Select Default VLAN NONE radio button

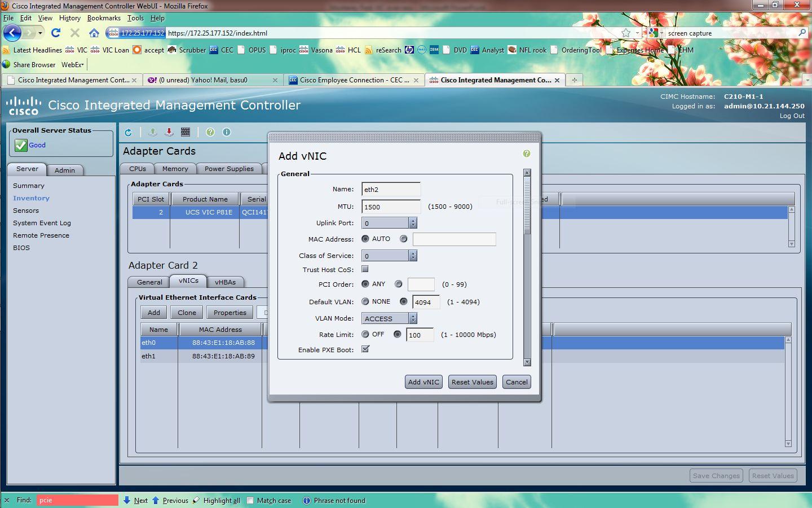(x=365, y=301)
